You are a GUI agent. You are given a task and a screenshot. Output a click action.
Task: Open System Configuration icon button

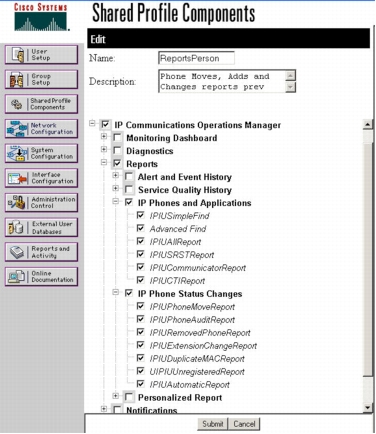click(x=41, y=153)
